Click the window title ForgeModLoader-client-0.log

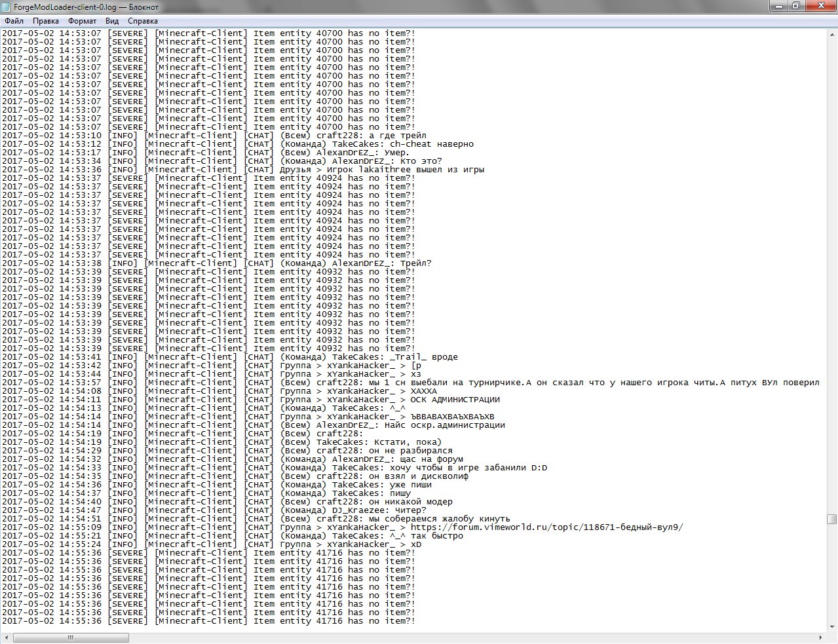pos(85,7)
